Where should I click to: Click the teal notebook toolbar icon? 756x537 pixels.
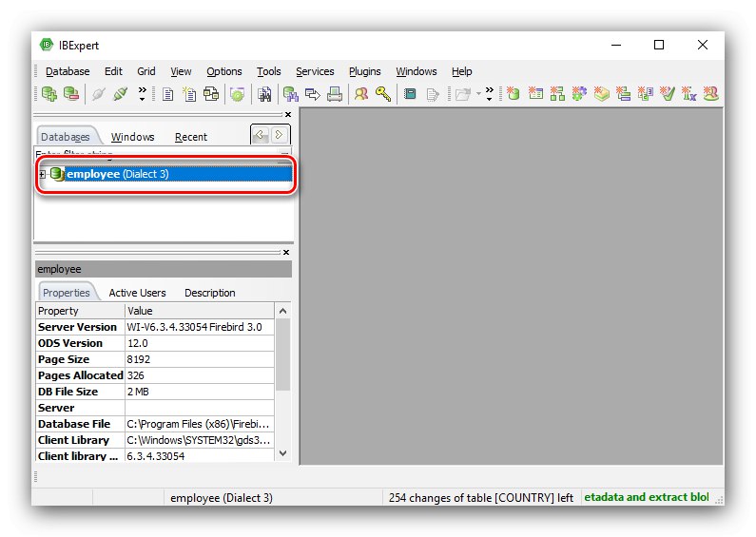point(410,93)
